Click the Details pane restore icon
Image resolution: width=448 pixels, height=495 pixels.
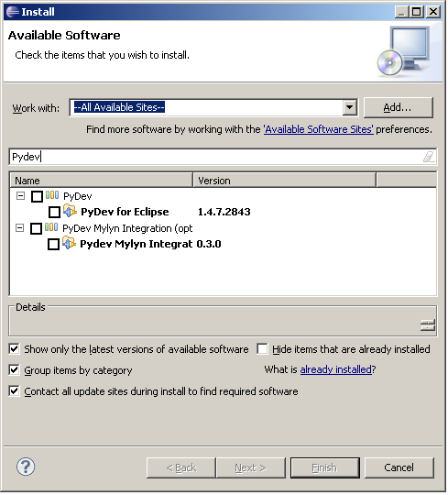(428, 324)
